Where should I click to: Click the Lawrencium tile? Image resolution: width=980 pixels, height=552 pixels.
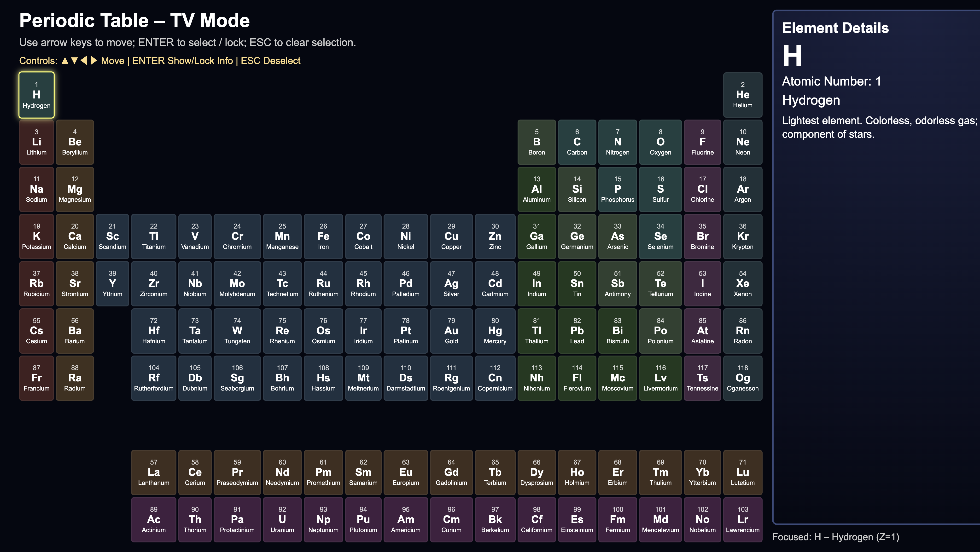742,520
